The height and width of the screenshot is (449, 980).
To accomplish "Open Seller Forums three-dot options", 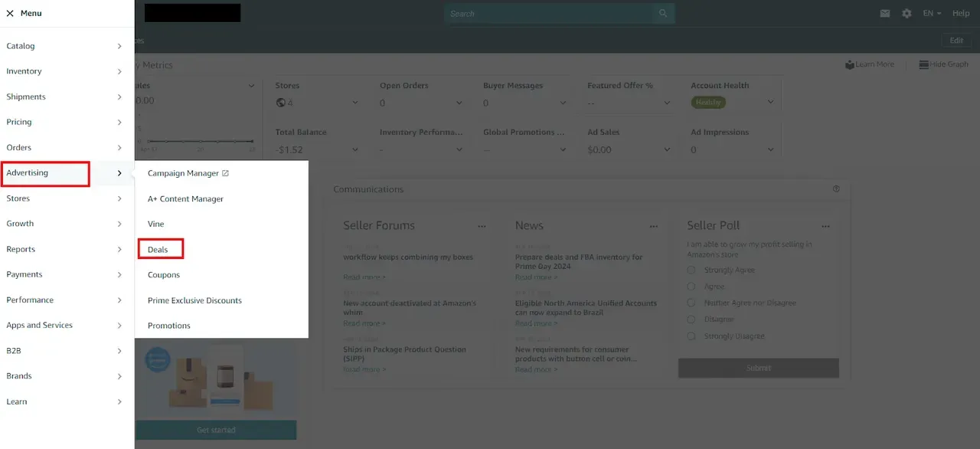I will click(x=482, y=227).
